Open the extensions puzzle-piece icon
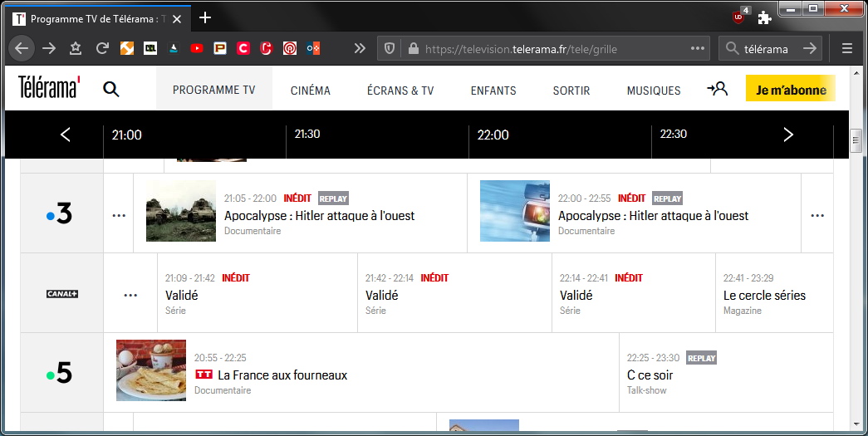This screenshot has height=436, width=868. click(764, 17)
